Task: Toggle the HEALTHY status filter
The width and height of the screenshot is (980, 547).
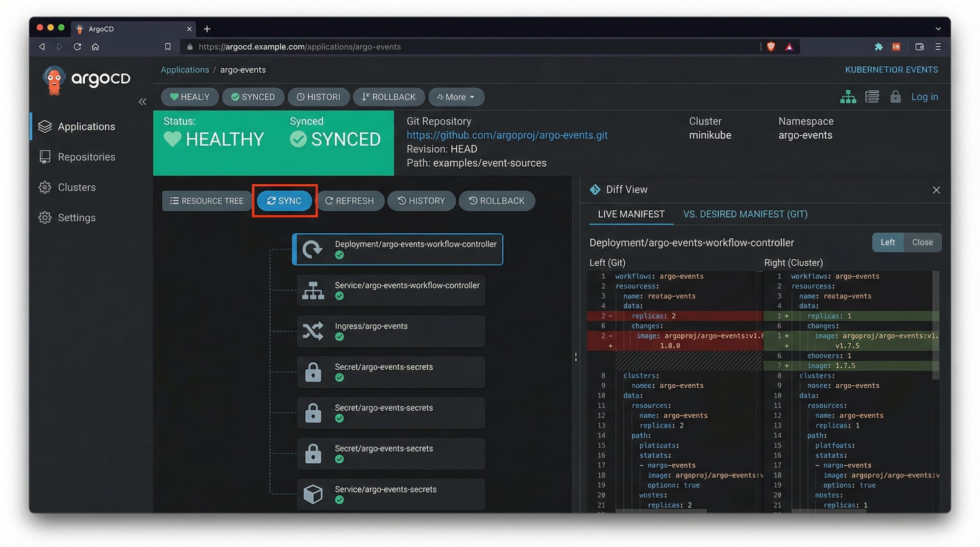Action: (190, 97)
